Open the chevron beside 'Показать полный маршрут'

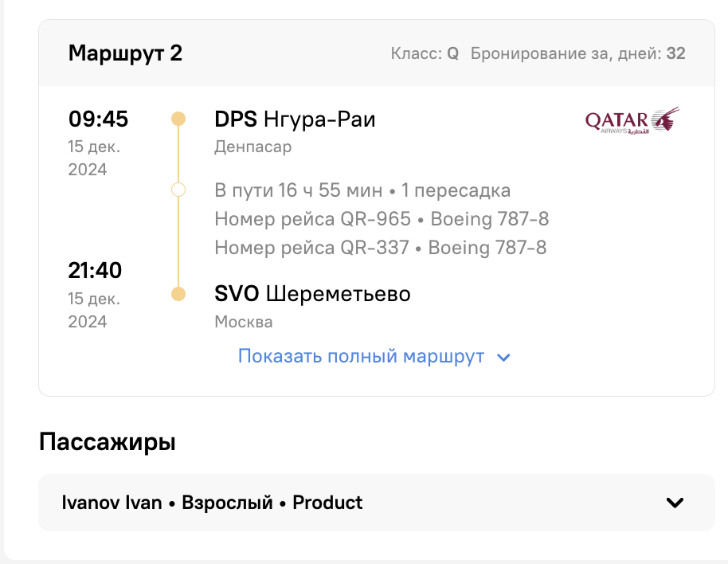click(x=503, y=358)
